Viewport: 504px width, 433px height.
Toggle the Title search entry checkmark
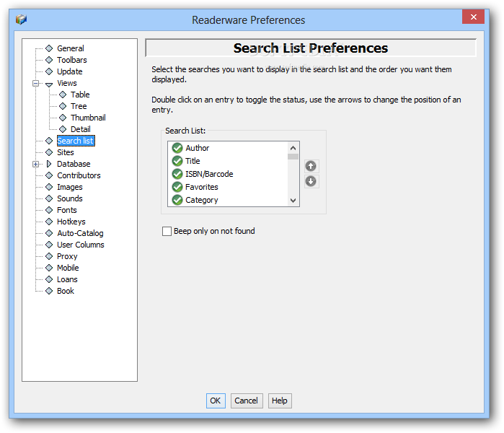click(177, 161)
